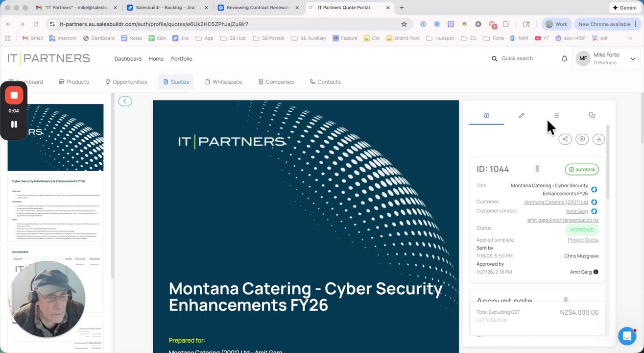Open the YT bookmark
This screenshot has width=644, height=353.
tap(542, 38)
